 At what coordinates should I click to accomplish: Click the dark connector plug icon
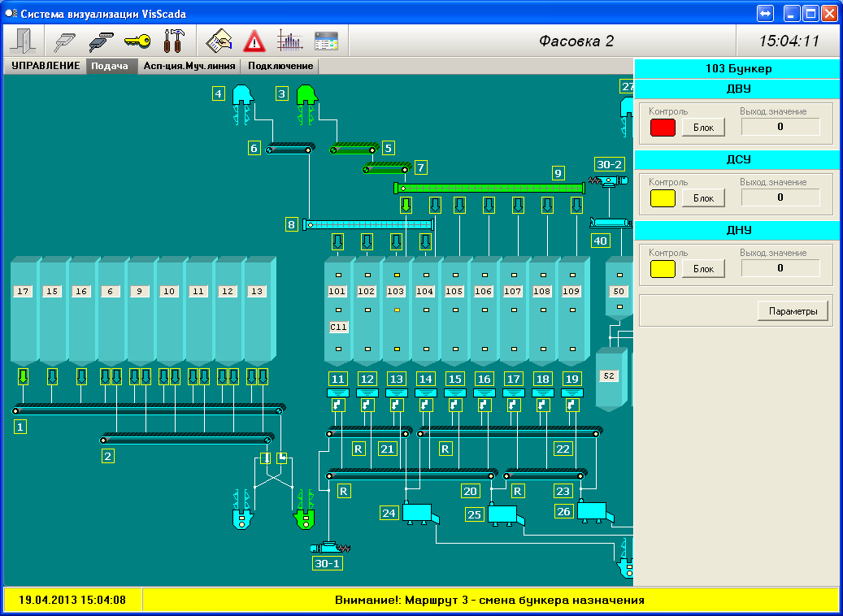101,41
